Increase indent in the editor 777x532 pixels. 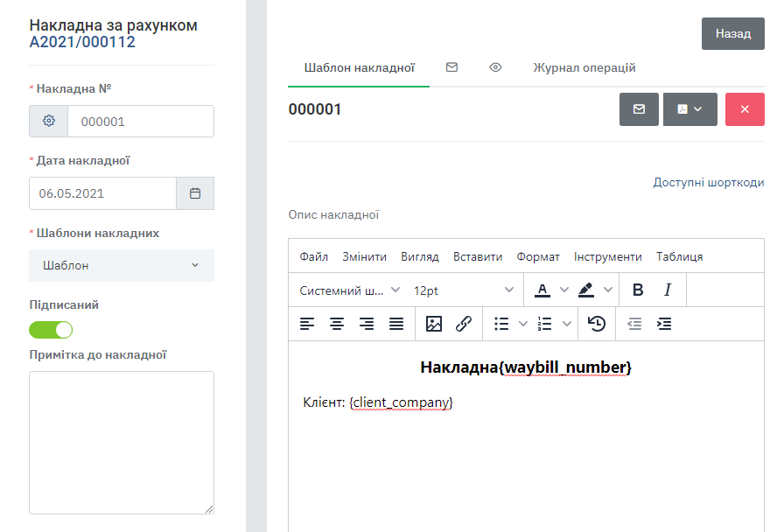[x=664, y=324]
